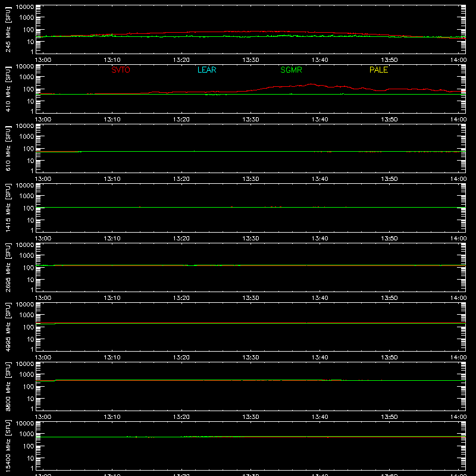Image resolution: width=476 pixels, height=476 pixels.
Task: Click the 10 y-axis value on 1415 MHz plot
Action: [x=31, y=220]
